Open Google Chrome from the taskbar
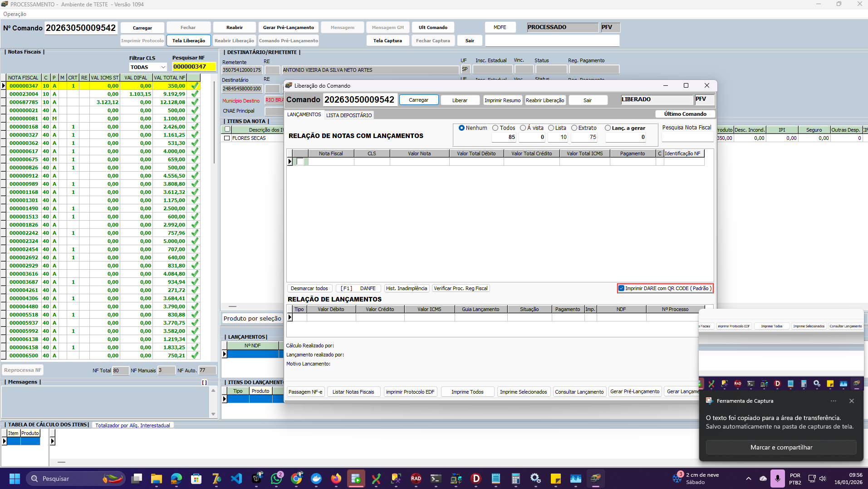 click(297, 479)
